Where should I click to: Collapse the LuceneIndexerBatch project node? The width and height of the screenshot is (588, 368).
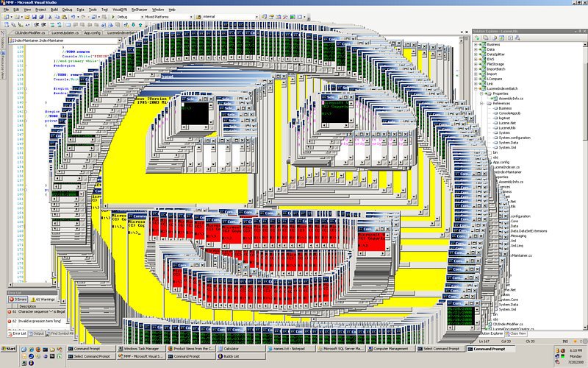click(476, 88)
